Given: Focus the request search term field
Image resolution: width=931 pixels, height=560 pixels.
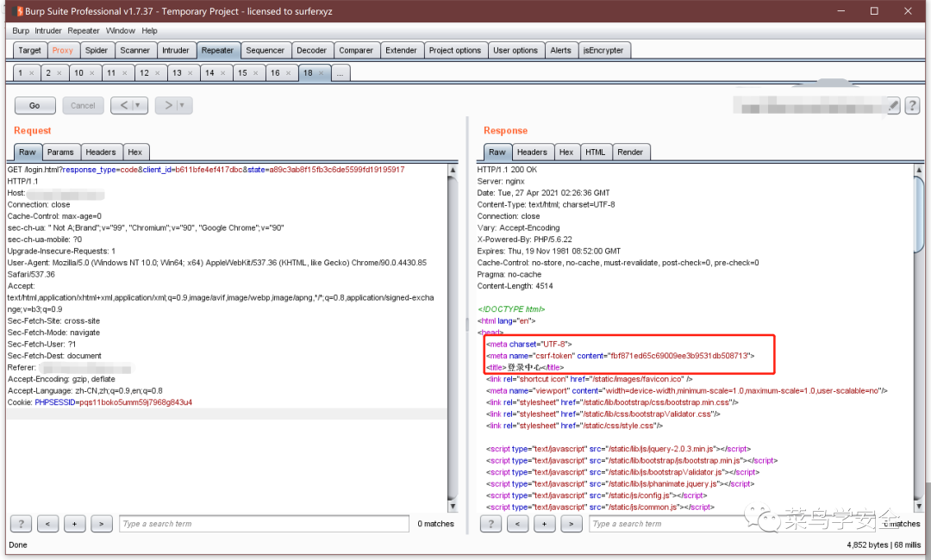Looking at the screenshot, I should pyautogui.click(x=263, y=524).
